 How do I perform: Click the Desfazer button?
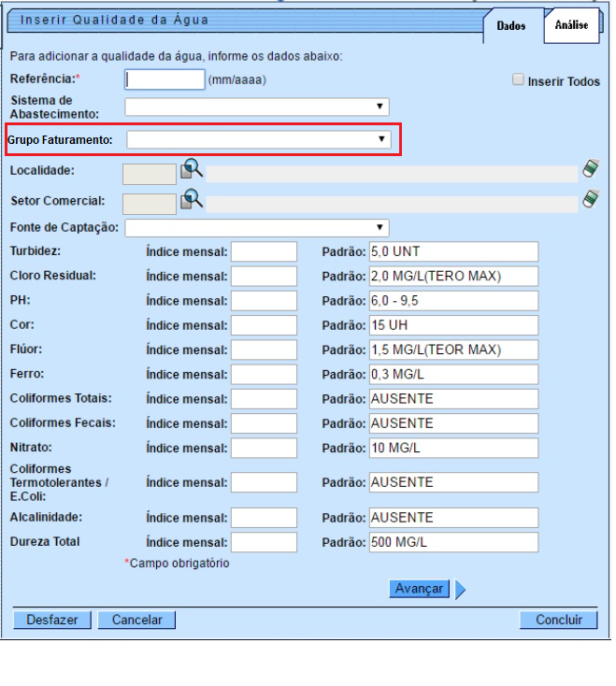click(51, 620)
